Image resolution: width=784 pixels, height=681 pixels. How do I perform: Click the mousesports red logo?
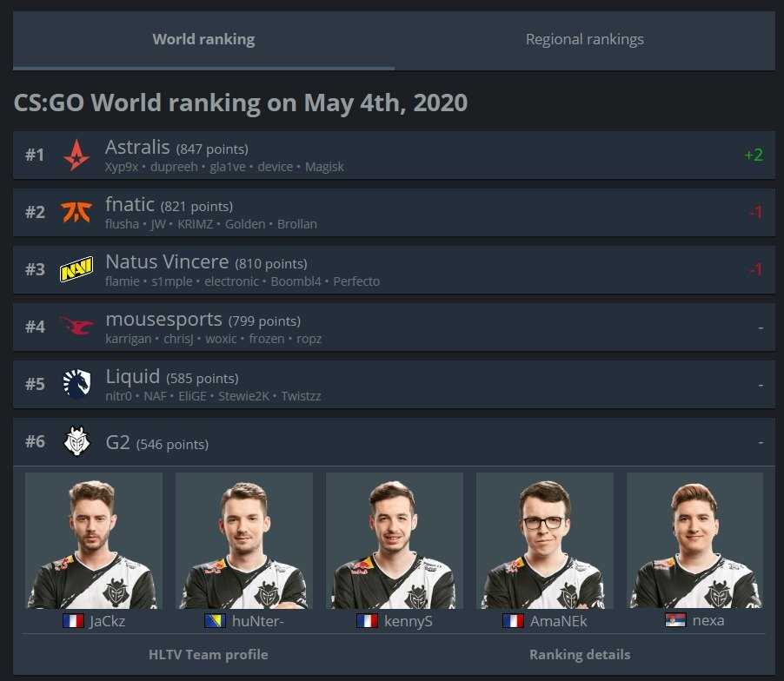tap(76, 327)
